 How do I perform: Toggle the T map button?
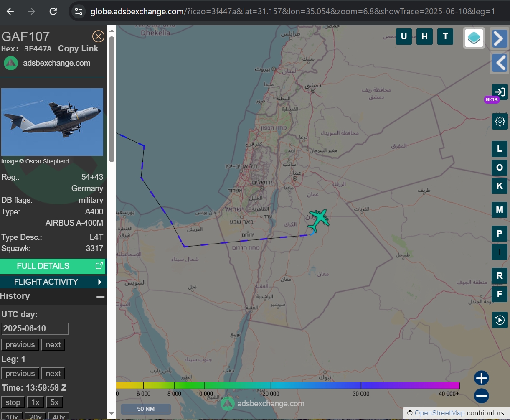coord(445,36)
